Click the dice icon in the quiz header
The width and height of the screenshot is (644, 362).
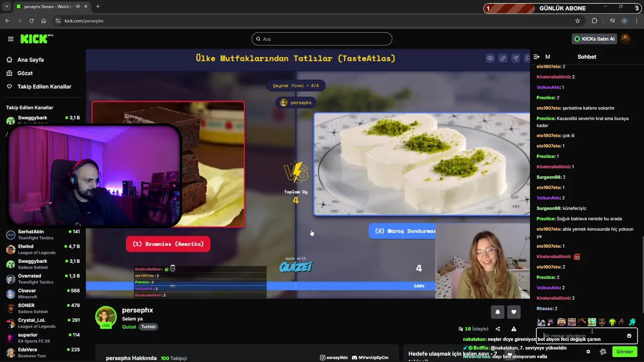[503, 58]
